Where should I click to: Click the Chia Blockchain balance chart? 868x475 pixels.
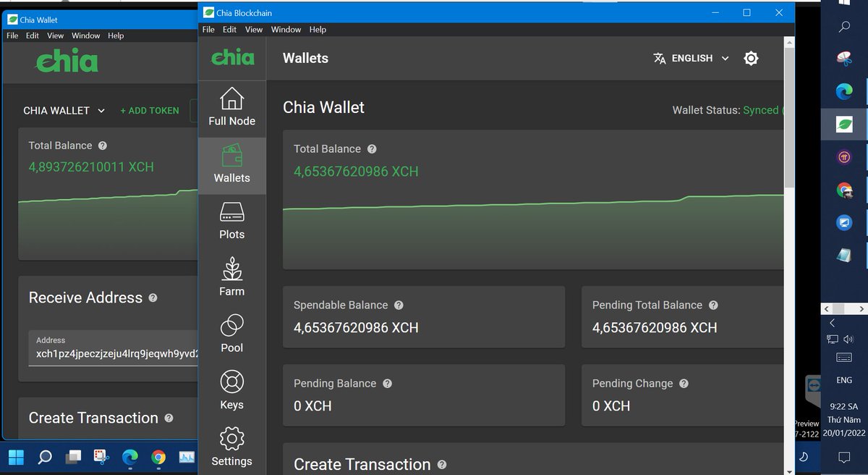coord(533,230)
